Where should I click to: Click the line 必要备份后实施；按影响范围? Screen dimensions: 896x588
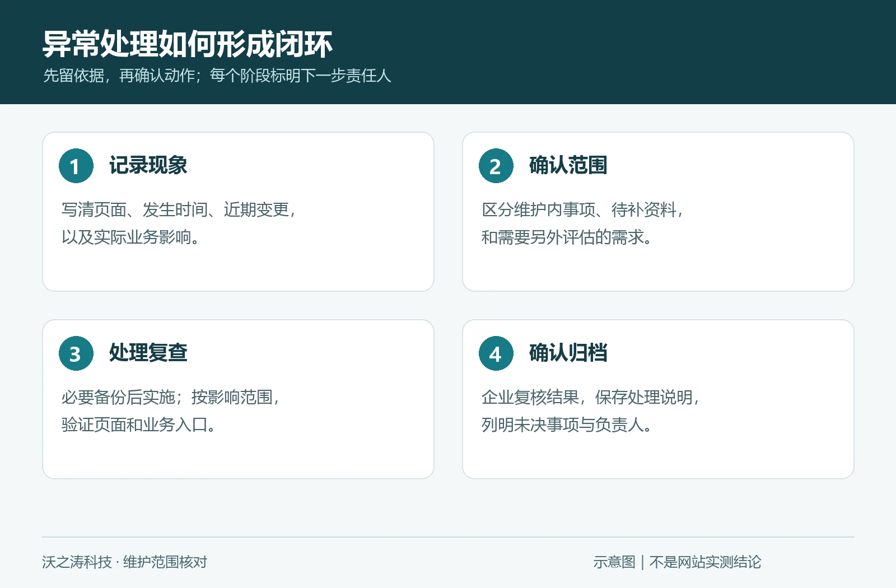(171, 397)
